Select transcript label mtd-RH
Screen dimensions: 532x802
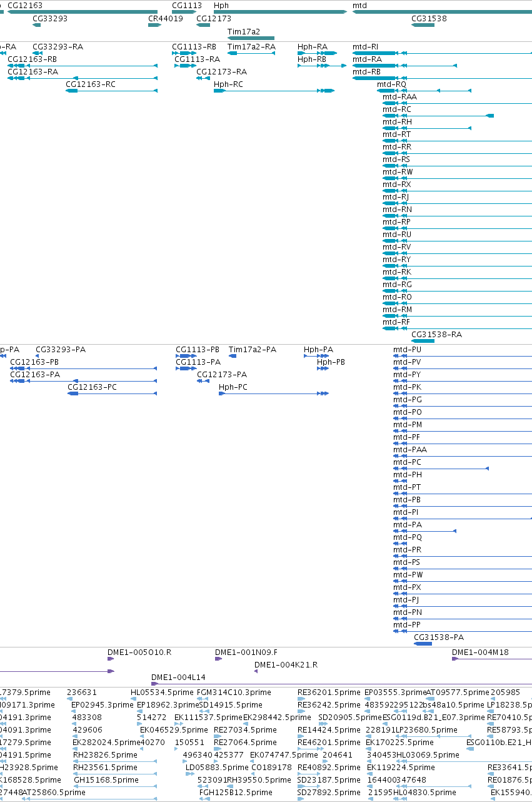click(397, 122)
